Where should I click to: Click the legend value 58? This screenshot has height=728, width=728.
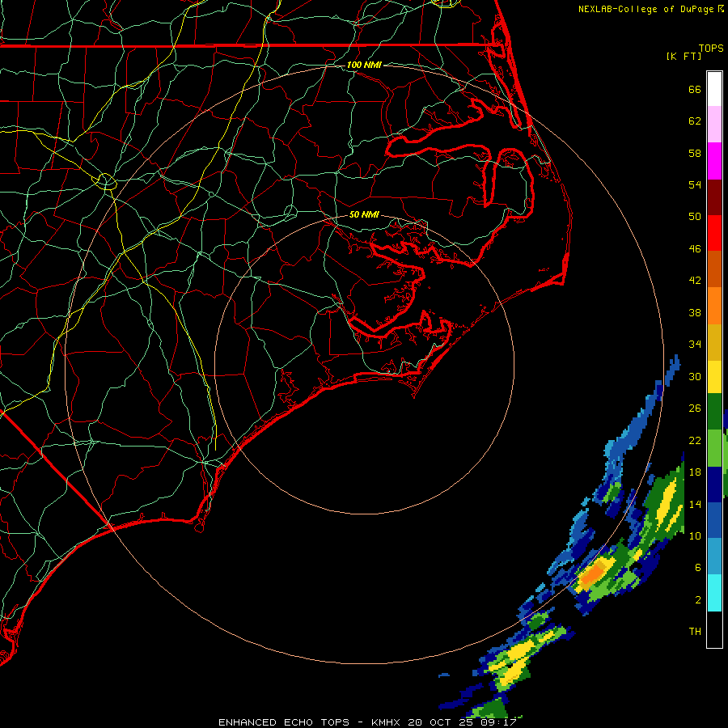[x=695, y=153]
